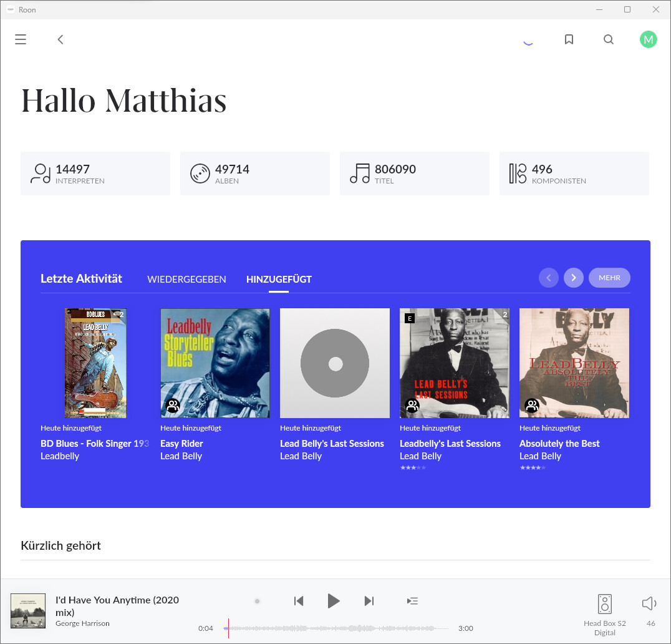Screen dimensions: 671x644
Task: Click the Kürzlich gehört heading
Action: (x=60, y=545)
